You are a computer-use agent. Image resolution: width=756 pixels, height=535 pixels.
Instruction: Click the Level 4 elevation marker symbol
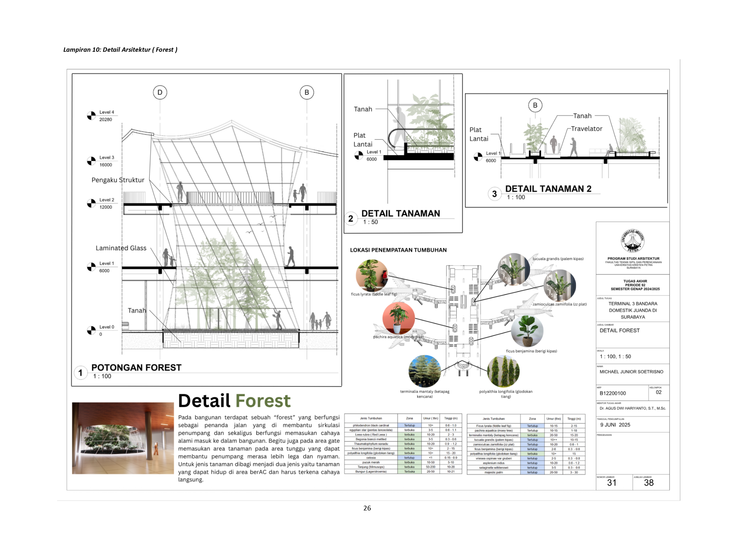click(91, 116)
